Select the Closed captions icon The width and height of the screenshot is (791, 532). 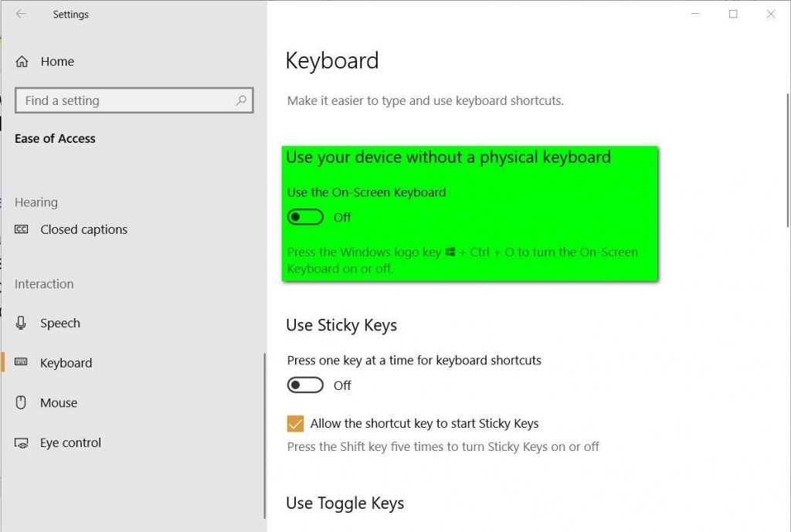tap(21, 229)
